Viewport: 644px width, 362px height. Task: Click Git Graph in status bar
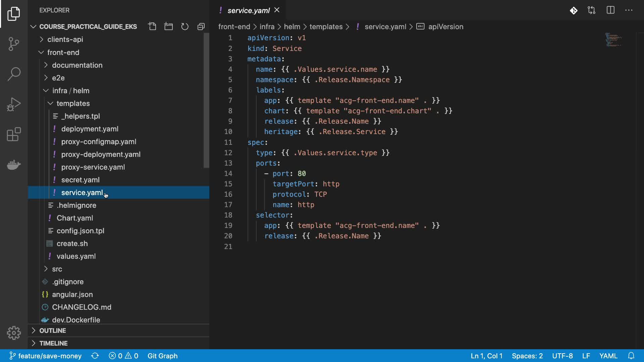tap(162, 356)
